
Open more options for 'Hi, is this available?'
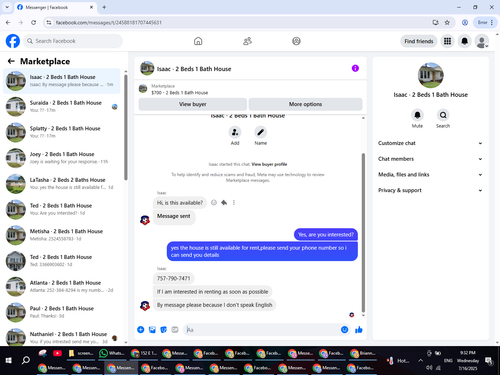coord(234,202)
